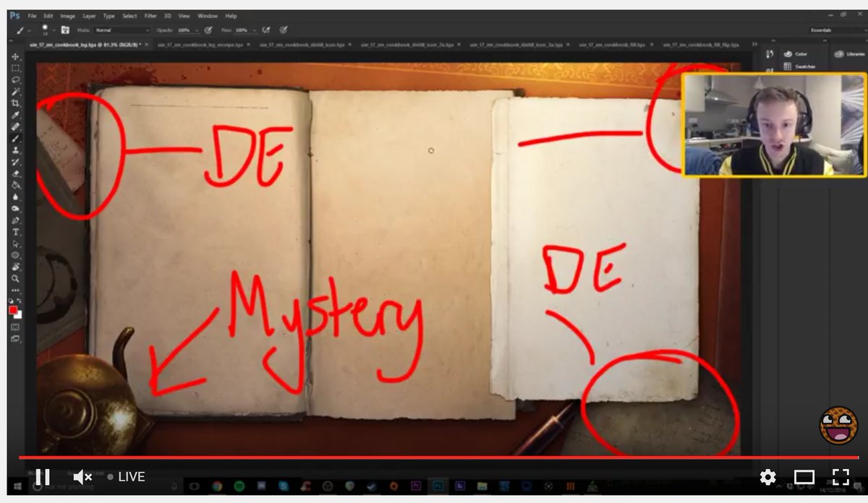The height and width of the screenshot is (503, 868).
Task: Select the Rectangular Marquee tool
Action: point(16,69)
